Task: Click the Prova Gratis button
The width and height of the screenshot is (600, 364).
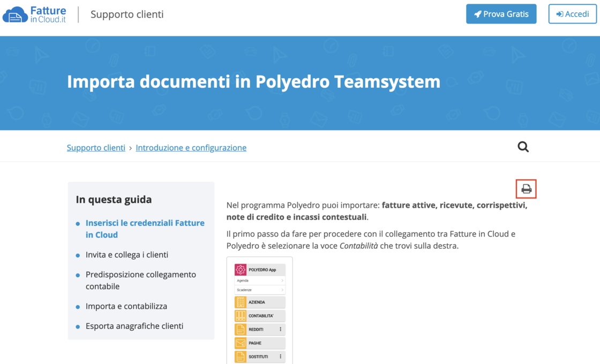Action: [501, 14]
